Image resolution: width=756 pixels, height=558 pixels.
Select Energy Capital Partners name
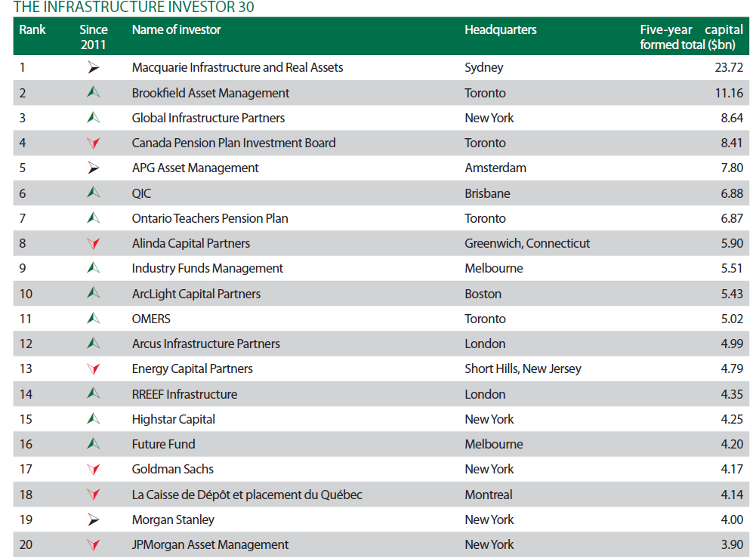[193, 369]
